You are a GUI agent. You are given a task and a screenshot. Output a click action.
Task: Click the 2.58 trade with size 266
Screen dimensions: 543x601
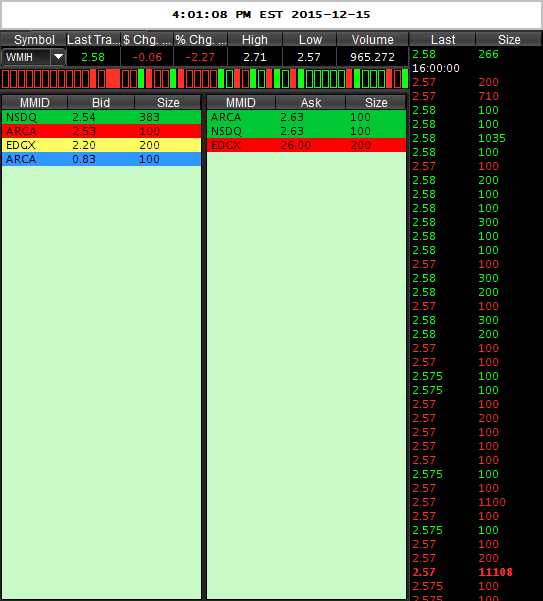[x=476, y=54]
